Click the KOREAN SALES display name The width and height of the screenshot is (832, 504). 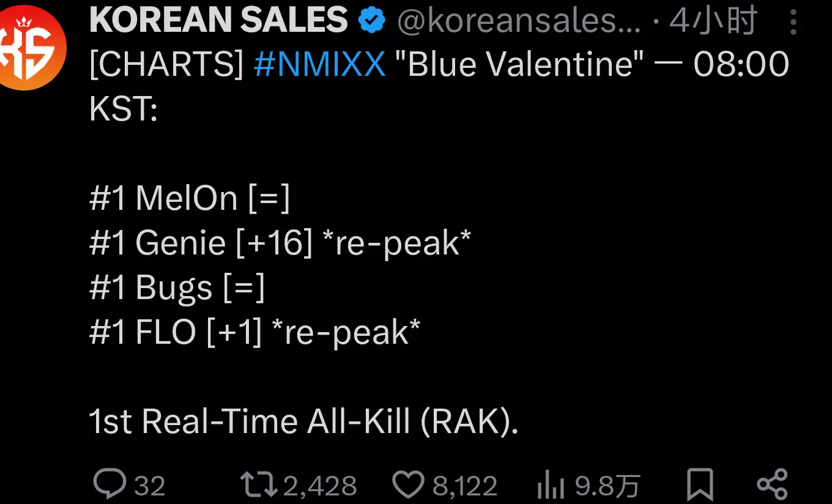(218, 20)
